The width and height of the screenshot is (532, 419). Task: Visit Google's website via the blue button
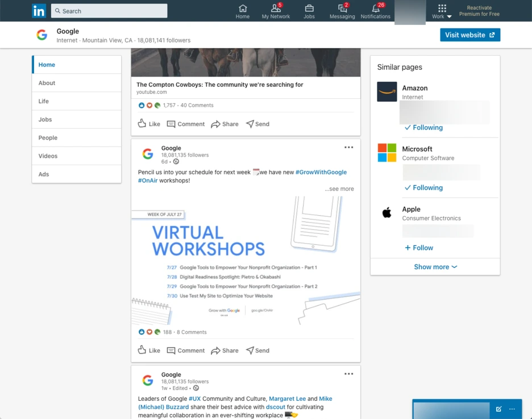coord(470,35)
